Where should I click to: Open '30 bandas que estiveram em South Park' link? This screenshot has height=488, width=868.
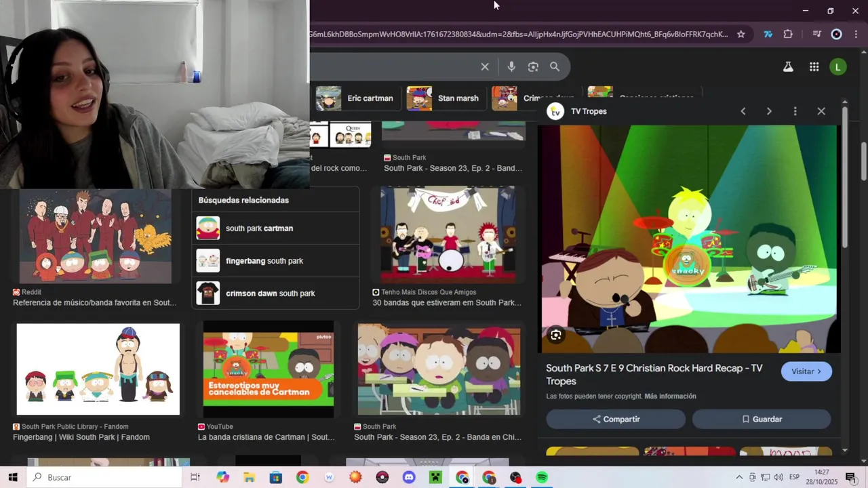pos(447,302)
